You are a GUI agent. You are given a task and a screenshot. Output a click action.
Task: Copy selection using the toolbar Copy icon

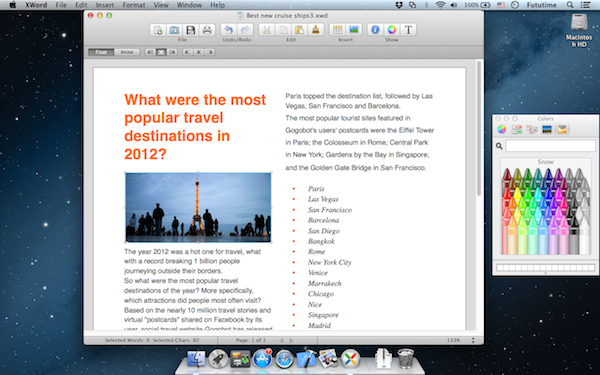tap(283, 30)
